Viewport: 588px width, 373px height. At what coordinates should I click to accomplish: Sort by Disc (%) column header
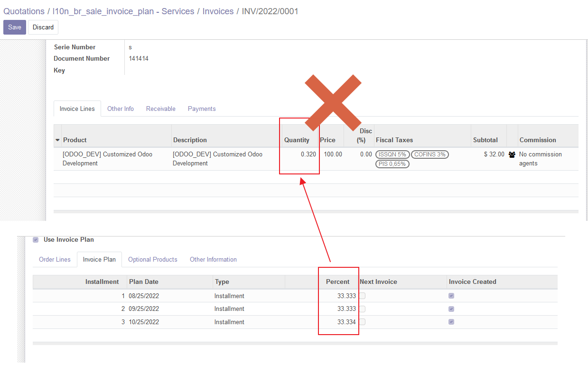pos(365,136)
